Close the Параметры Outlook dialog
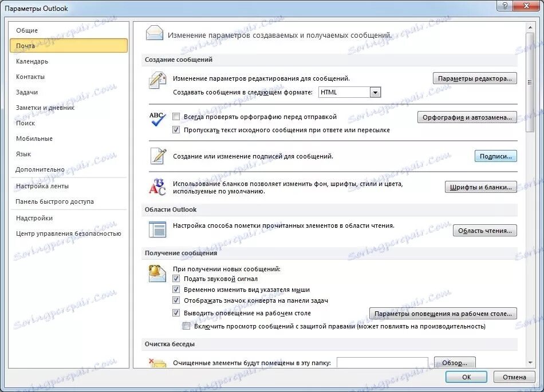 tap(526, 6)
